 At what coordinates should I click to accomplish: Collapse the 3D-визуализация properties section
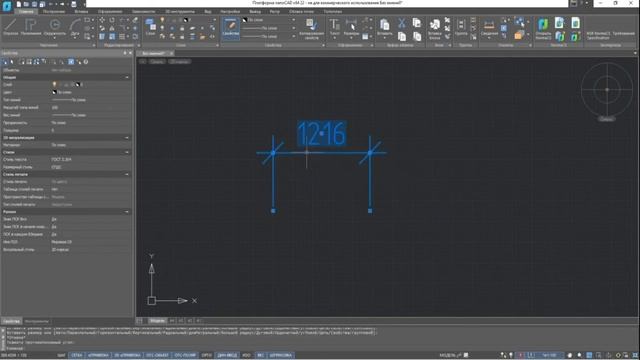(127, 138)
